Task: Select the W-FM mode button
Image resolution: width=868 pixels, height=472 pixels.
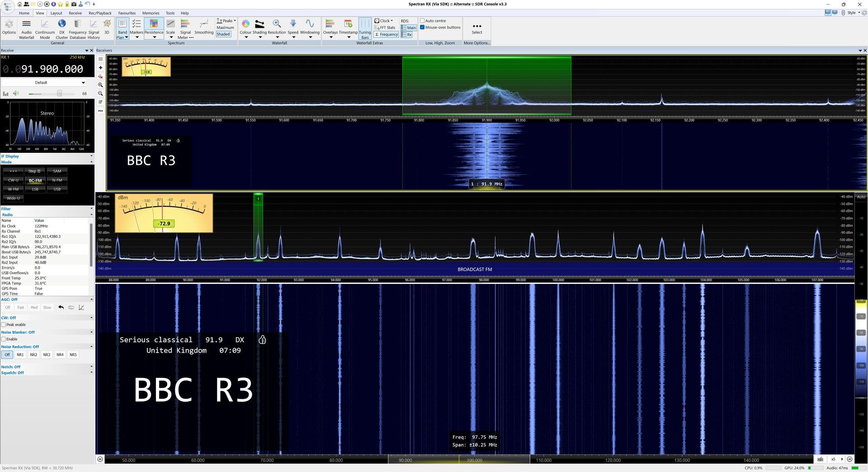Action: point(13,189)
